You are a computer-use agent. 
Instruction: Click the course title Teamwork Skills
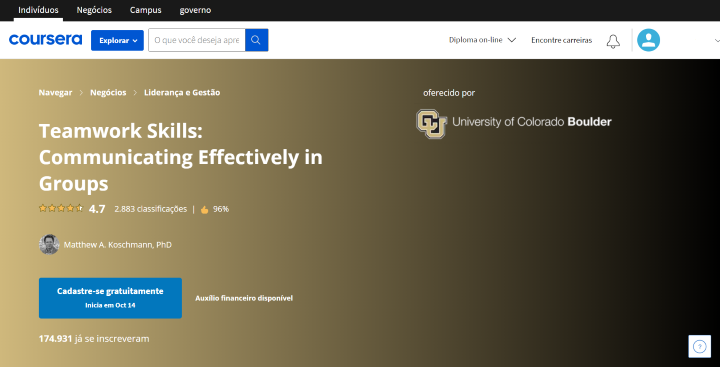[180, 157]
